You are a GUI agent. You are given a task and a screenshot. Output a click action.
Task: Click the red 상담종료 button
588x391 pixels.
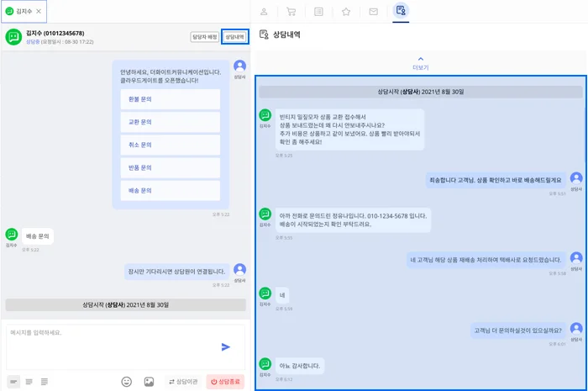[x=225, y=382]
